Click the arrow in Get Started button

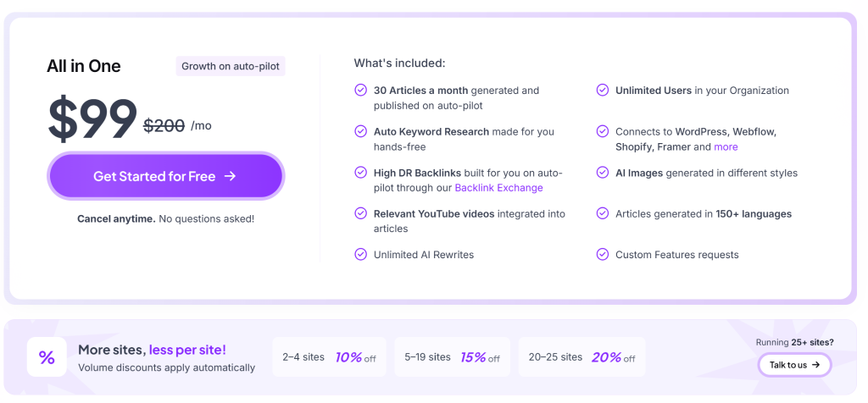pyautogui.click(x=231, y=176)
